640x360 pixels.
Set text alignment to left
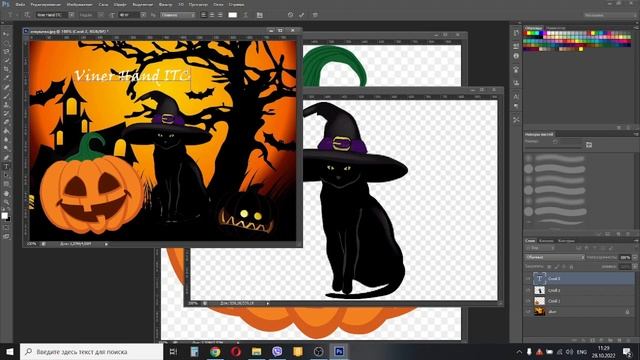tap(204, 15)
